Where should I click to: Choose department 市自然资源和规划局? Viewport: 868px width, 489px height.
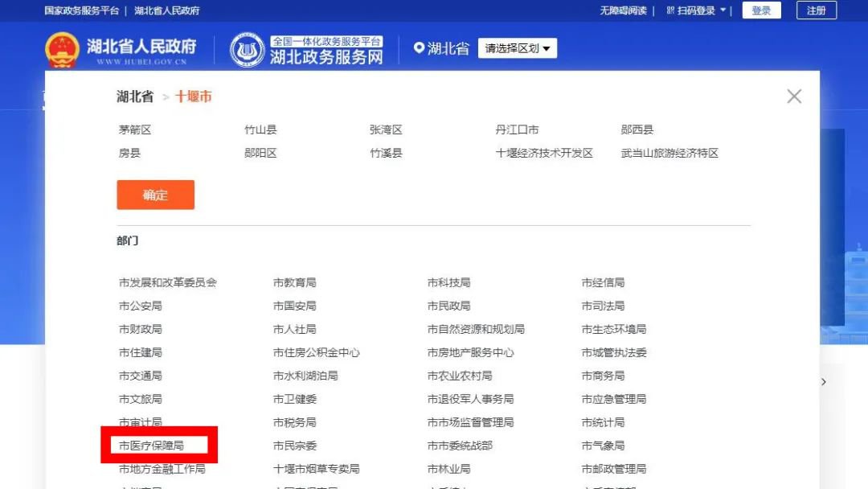(476, 329)
